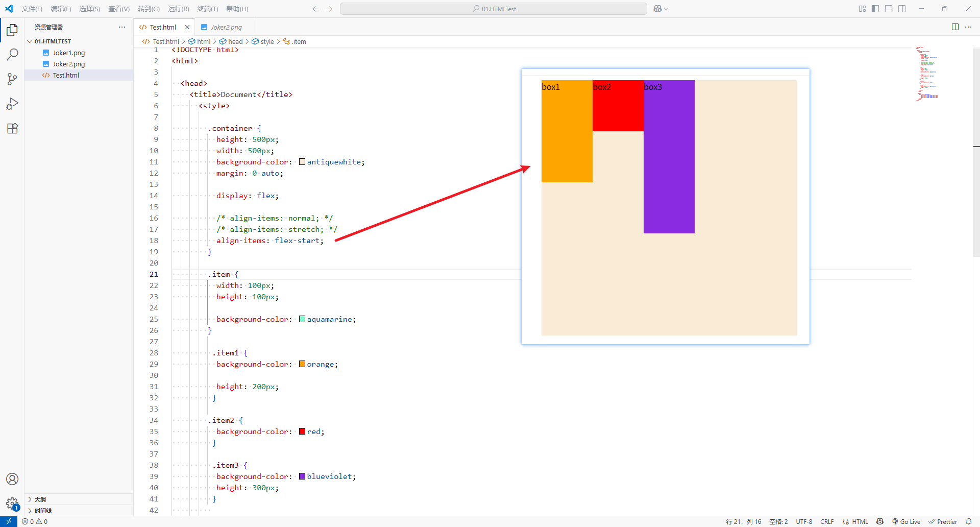Open the Accounts menu icon

point(12,479)
